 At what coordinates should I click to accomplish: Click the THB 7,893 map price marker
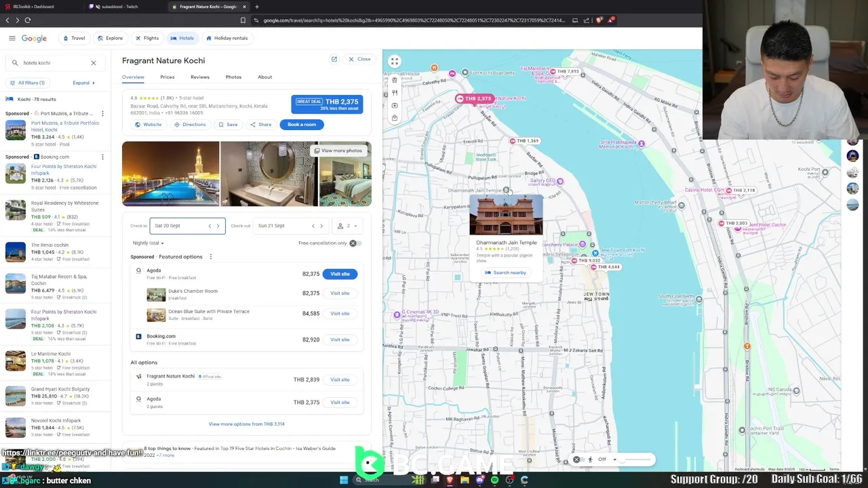(564, 71)
